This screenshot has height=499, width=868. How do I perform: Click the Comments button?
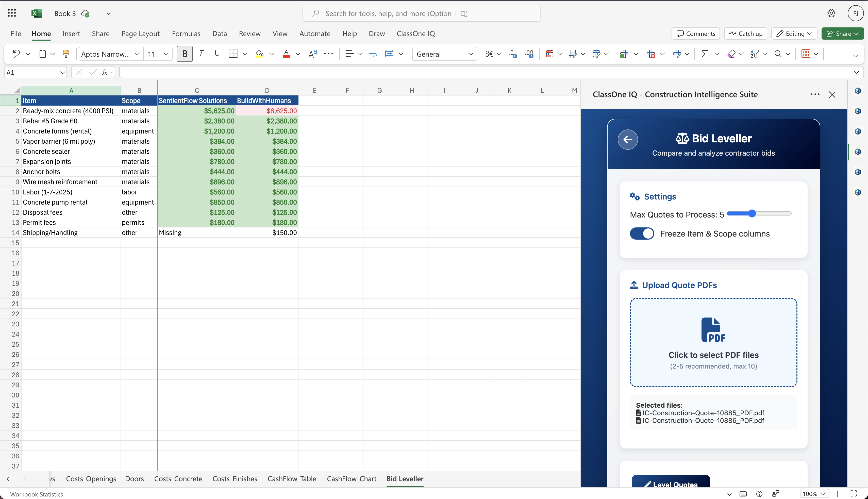pyautogui.click(x=696, y=34)
